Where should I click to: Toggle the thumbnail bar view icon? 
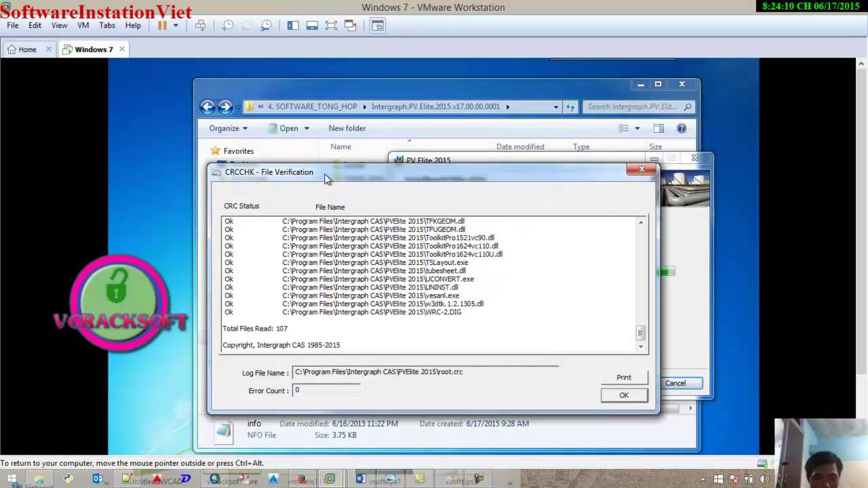(312, 25)
